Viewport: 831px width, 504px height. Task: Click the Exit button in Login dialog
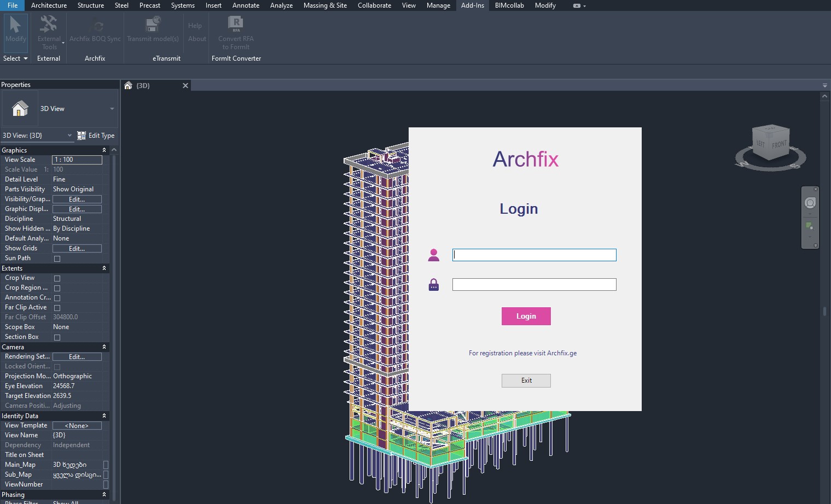pyautogui.click(x=526, y=380)
